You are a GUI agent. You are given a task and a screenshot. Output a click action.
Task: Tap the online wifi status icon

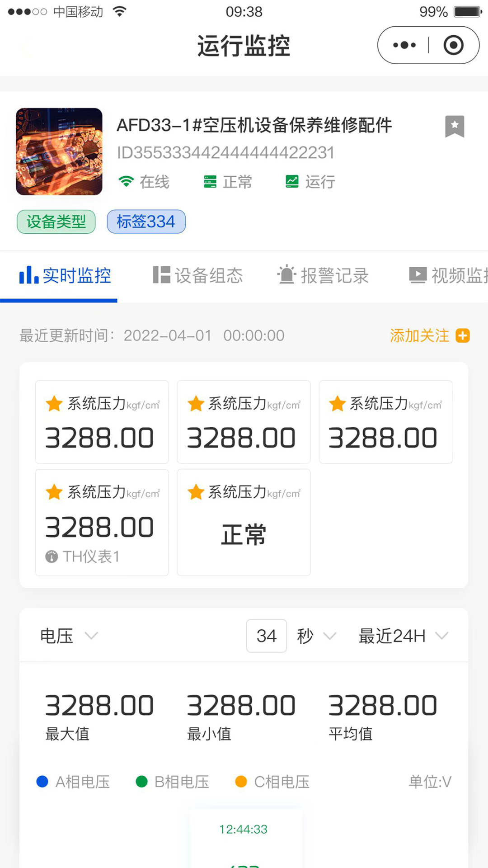tap(126, 182)
